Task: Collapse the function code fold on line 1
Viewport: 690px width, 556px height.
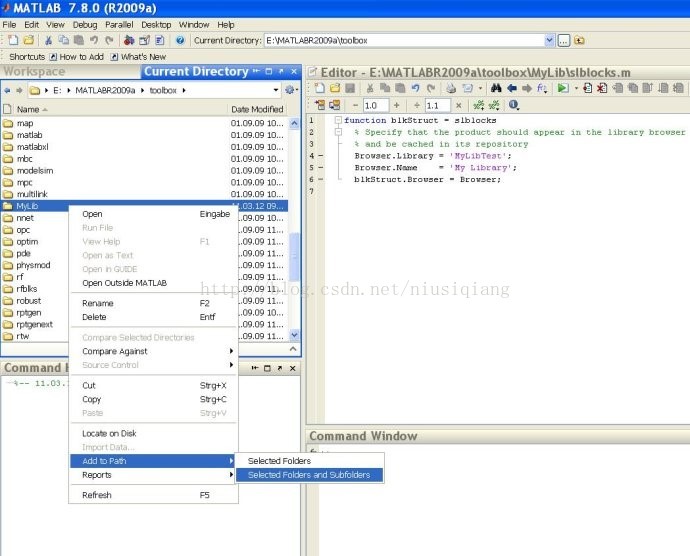Action: pos(338,120)
